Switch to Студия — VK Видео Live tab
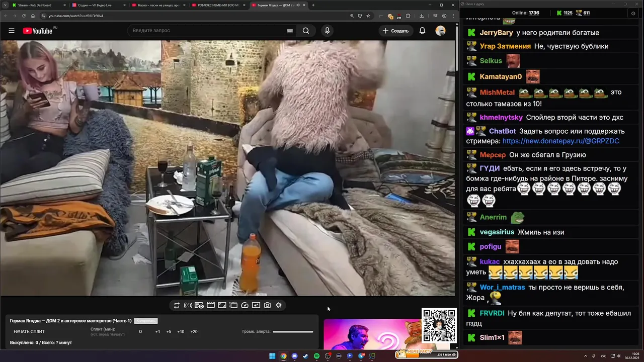The width and height of the screenshot is (644, 362). [98, 5]
